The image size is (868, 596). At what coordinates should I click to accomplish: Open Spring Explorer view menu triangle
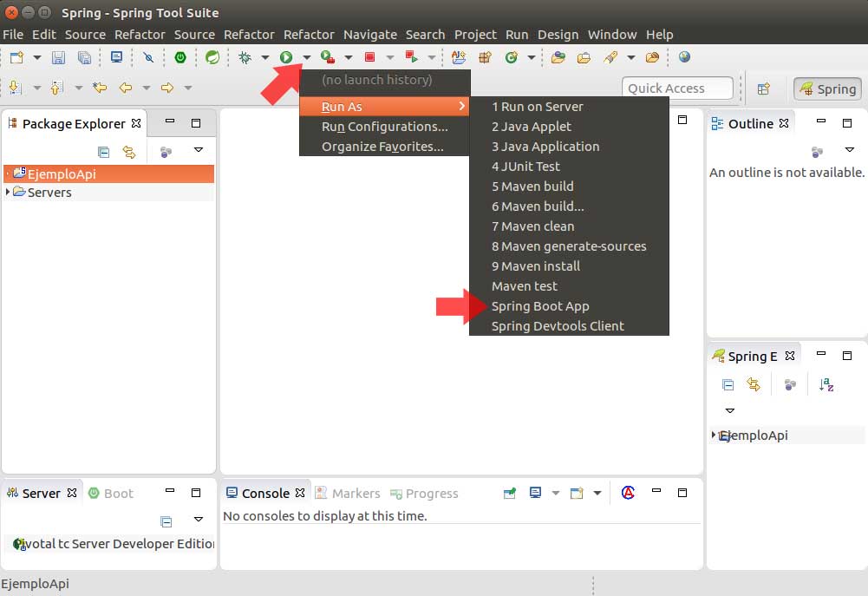[x=729, y=410]
